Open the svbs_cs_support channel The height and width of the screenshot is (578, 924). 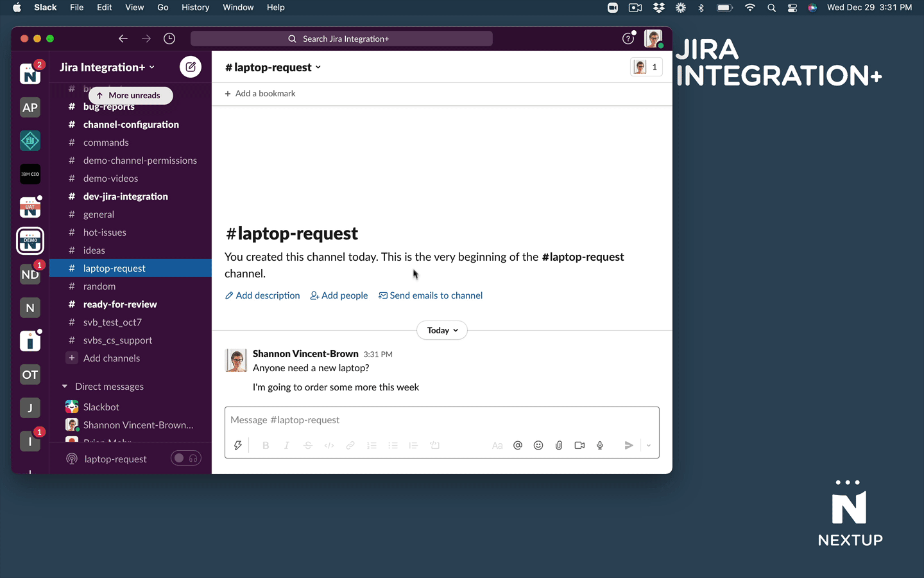pos(130,340)
